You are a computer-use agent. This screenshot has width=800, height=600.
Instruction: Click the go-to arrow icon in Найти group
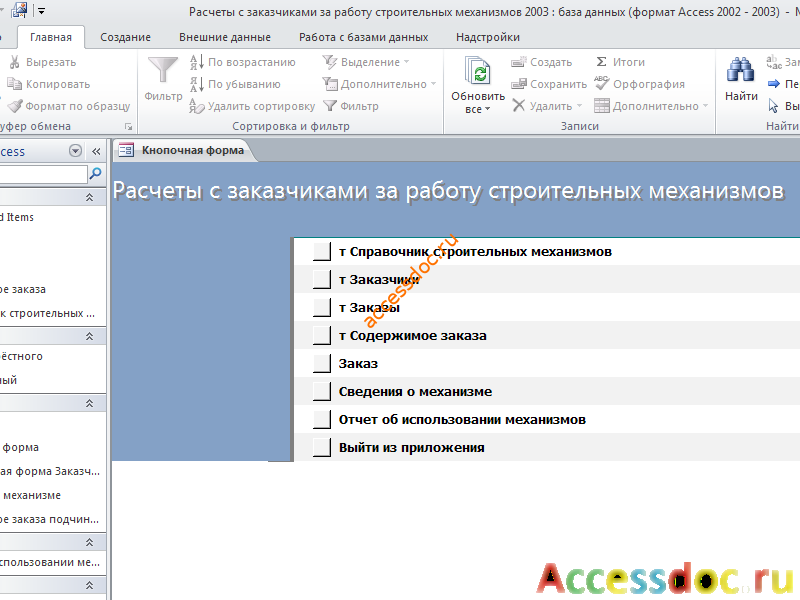773,84
